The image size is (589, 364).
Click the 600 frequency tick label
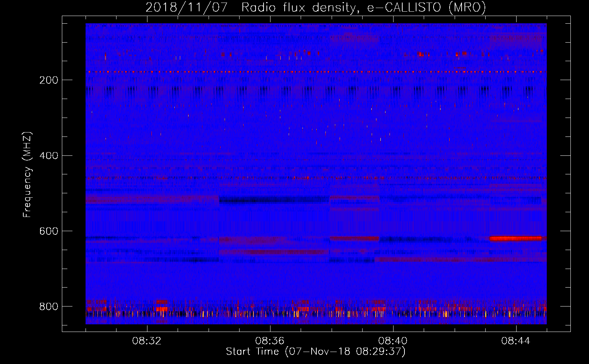click(49, 232)
